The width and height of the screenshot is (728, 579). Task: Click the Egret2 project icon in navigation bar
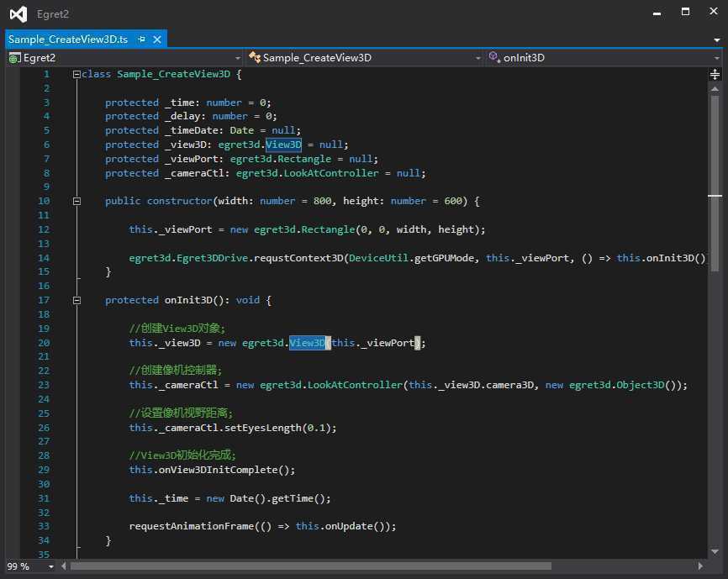(14, 58)
